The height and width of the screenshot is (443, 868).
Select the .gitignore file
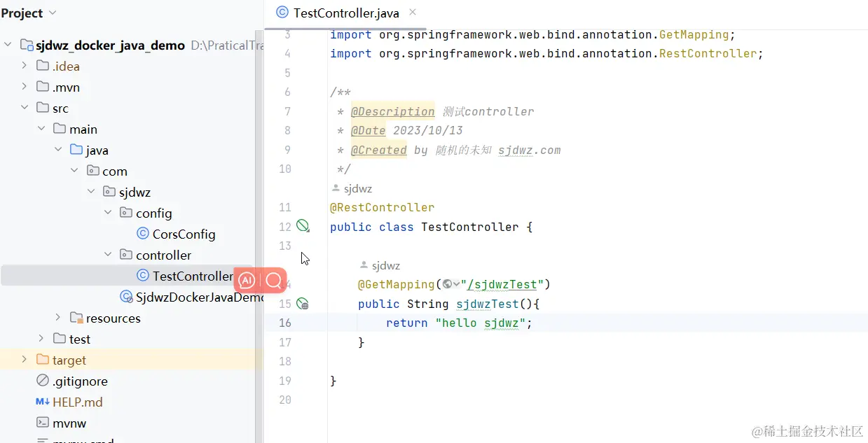pos(80,381)
